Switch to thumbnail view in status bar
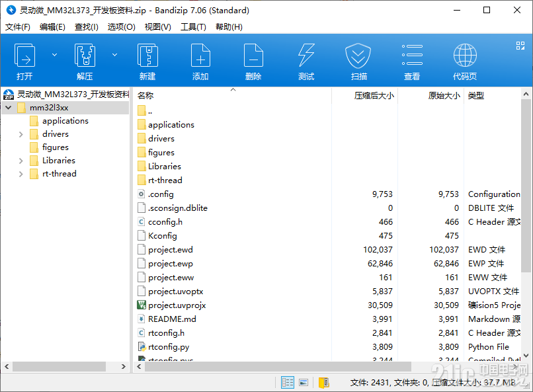The width and height of the screenshot is (533, 392). point(304,383)
